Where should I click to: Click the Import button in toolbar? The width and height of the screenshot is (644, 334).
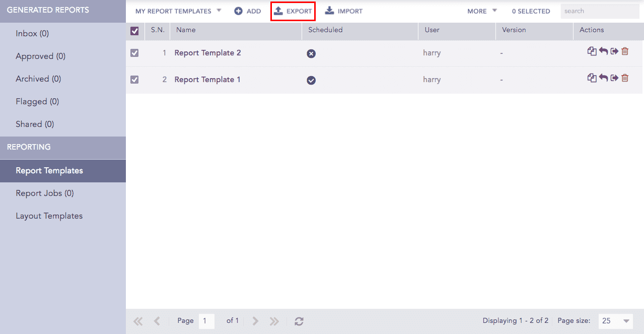coord(344,11)
